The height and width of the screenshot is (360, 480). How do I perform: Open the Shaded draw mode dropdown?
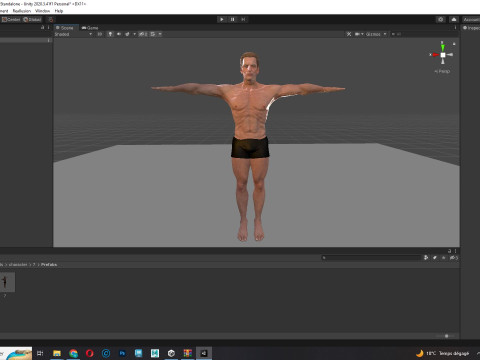(x=73, y=34)
